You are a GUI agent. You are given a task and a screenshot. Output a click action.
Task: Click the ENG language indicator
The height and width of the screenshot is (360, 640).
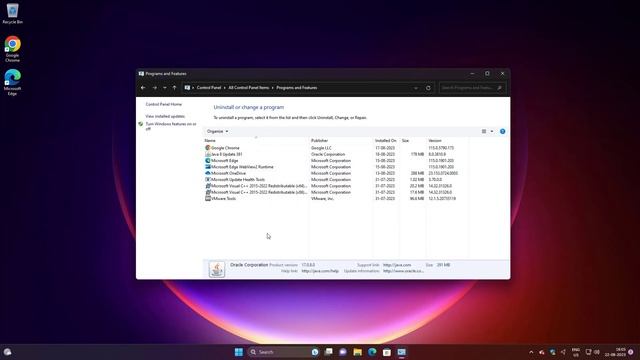(576, 352)
